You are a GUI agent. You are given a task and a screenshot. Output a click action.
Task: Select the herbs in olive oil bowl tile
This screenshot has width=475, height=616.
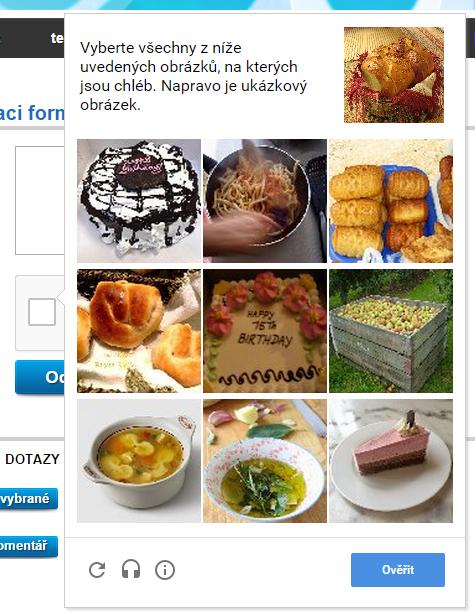[265, 461]
